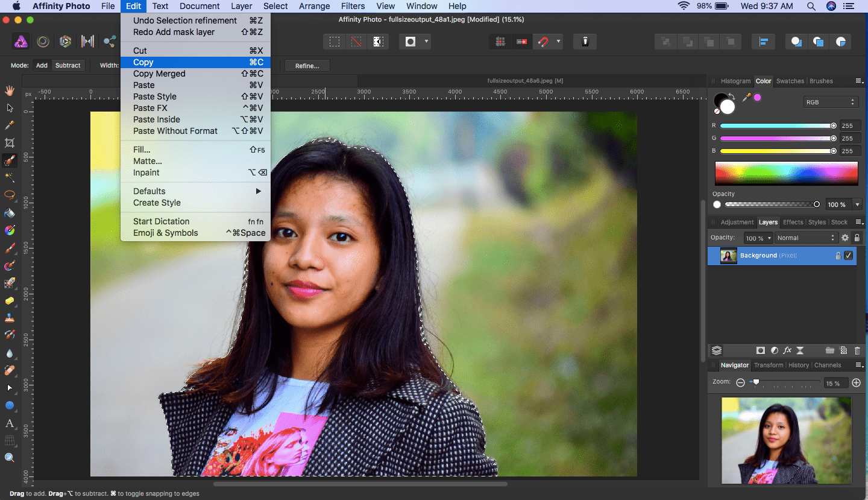Toggle visibility checkbox of Background layer
The width and height of the screenshot is (868, 500).
pyautogui.click(x=848, y=256)
